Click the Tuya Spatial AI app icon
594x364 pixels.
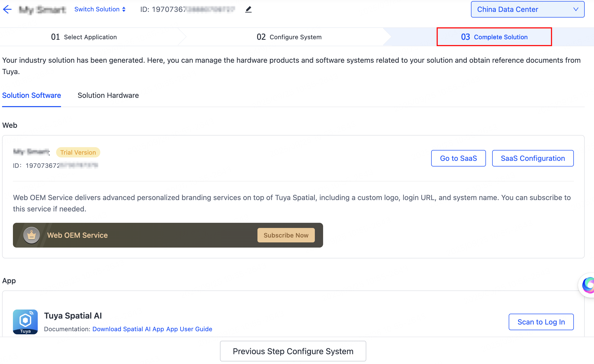tap(25, 322)
